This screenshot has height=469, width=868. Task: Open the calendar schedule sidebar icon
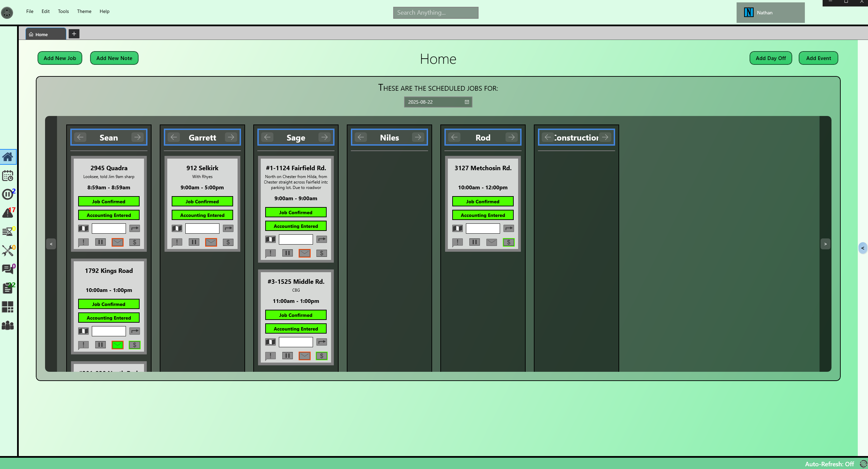coord(8,176)
